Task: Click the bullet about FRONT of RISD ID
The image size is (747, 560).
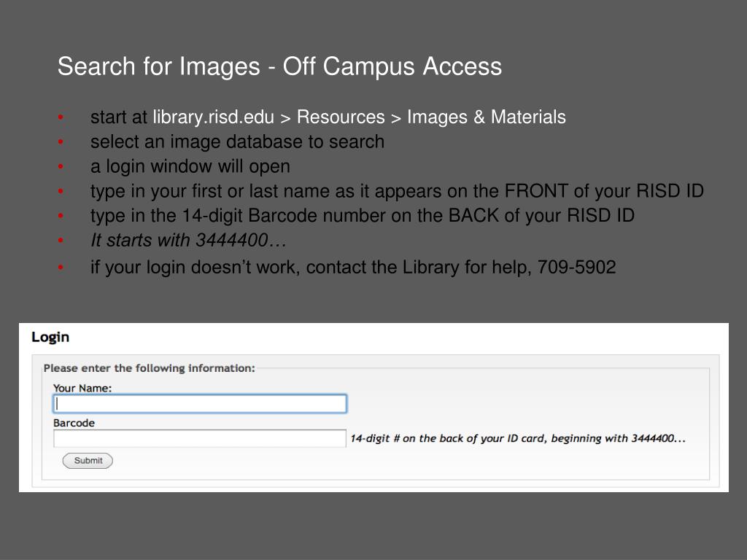Action: [397, 191]
